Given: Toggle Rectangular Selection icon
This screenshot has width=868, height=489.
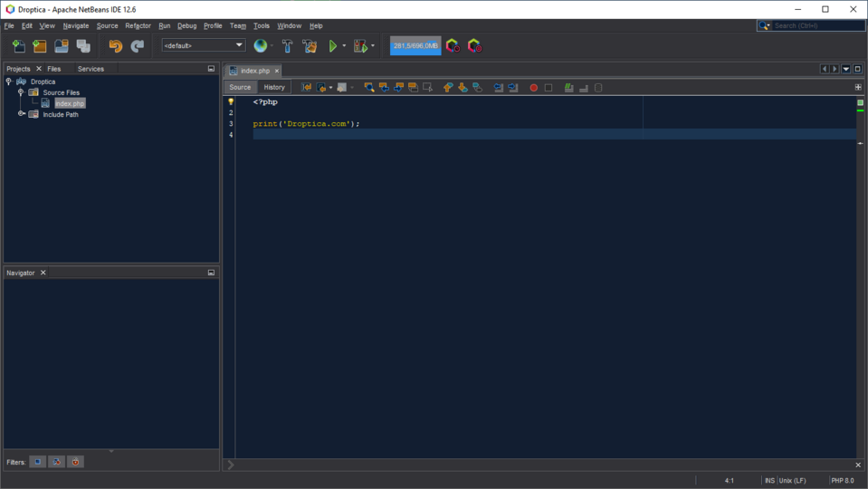Looking at the screenshot, I should coord(427,88).
